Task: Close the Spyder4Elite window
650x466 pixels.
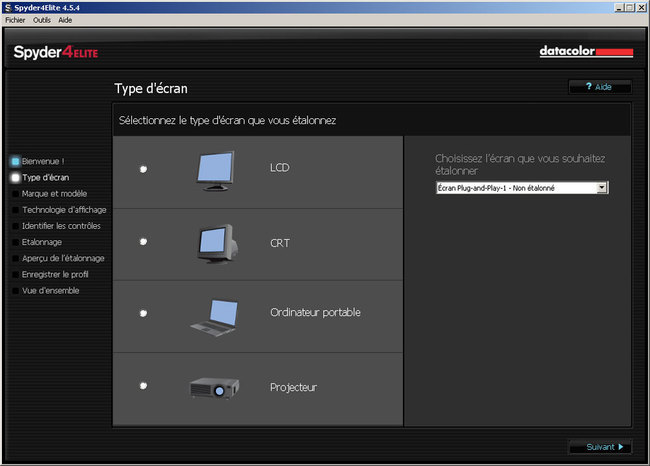Action: (641, 7)
